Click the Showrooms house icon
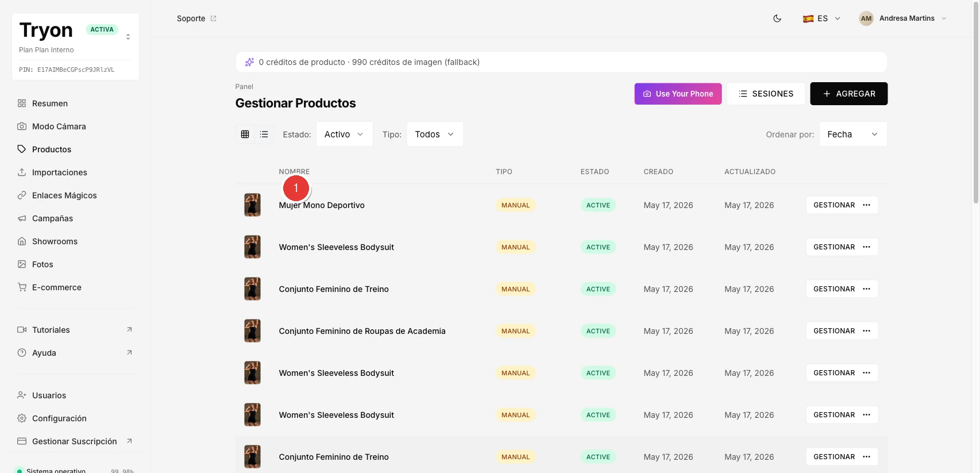The image size is (980, 473). pyautogui.click(x=22, y=241)
